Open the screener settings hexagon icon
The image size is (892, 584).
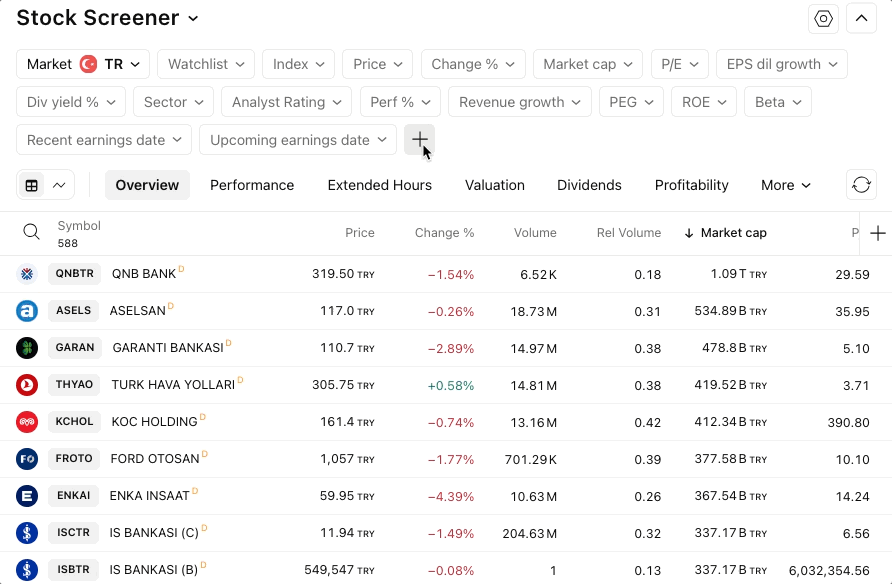click(x=823, y=19)
